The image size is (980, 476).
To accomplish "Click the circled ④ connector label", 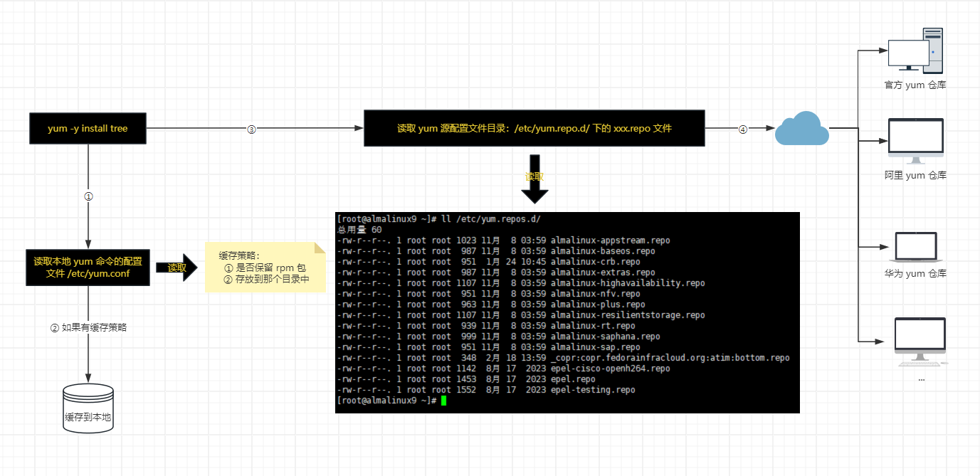I will click(743, 129).
